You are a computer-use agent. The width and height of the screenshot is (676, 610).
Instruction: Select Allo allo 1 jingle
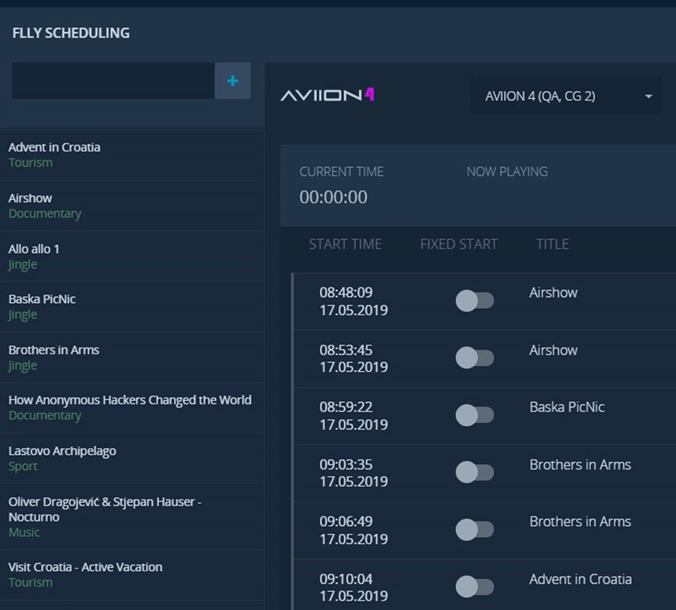pos(35,256)
